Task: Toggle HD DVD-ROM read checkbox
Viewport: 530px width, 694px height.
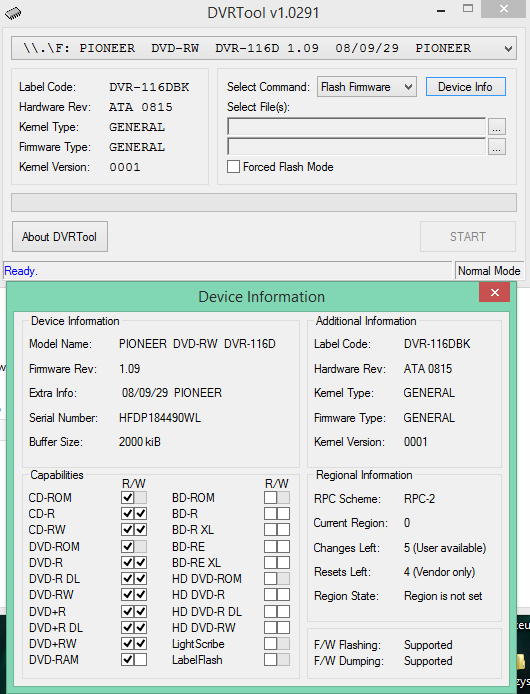Action: (270, 578)
